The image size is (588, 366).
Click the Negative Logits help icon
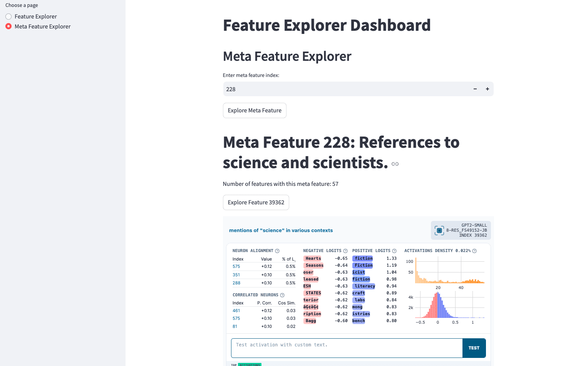(x=345, y=251)
